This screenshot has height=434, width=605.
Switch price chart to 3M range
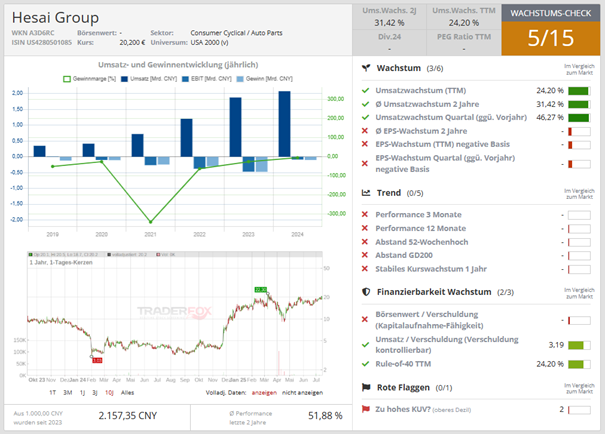68,393
